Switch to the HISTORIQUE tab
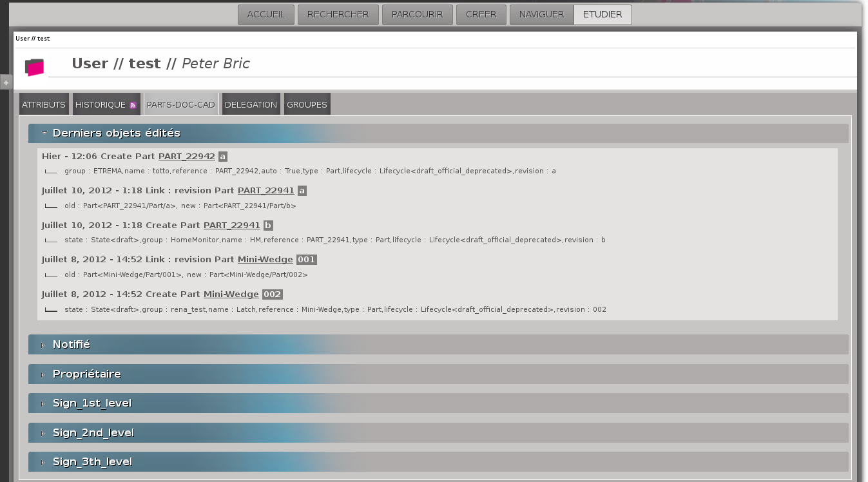 click(x=106, y=104)
